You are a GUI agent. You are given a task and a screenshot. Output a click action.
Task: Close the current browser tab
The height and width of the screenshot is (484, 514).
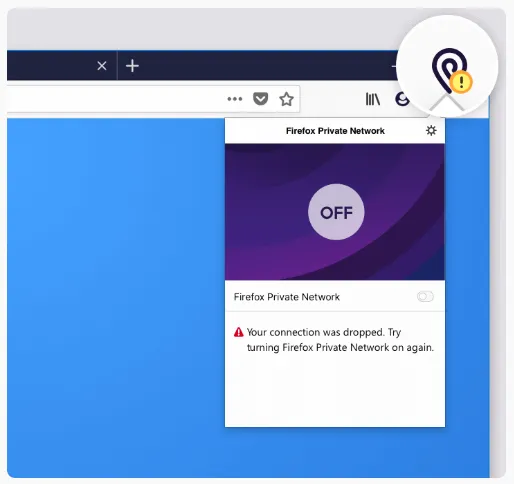pyautogui.click(x=102, y=66)
